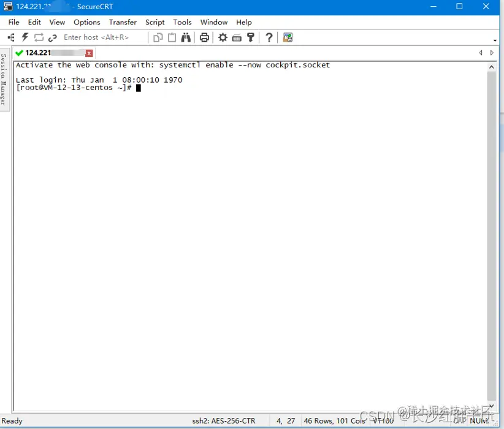Viewport: 504px width, 429px height.
Task: Open the Script menu
Action: 155,22
